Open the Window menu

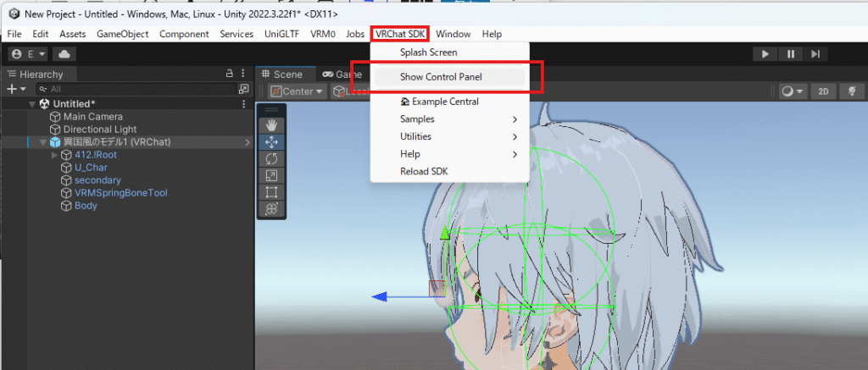453,34
